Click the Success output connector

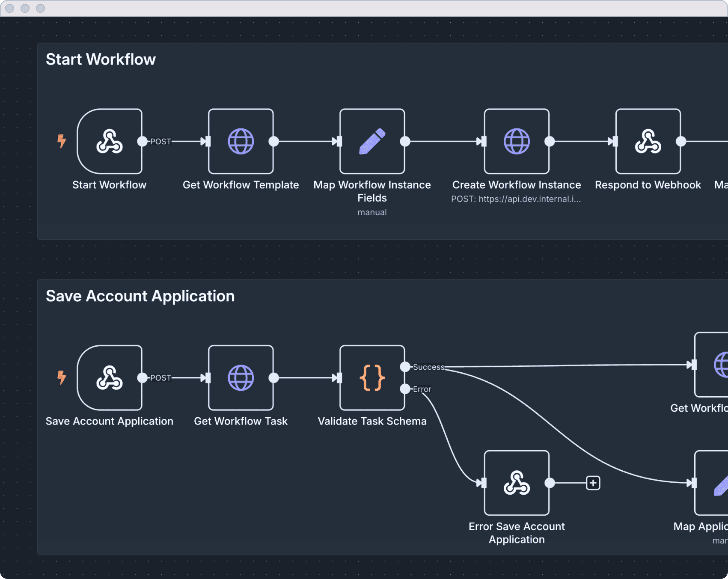point(405,367)
